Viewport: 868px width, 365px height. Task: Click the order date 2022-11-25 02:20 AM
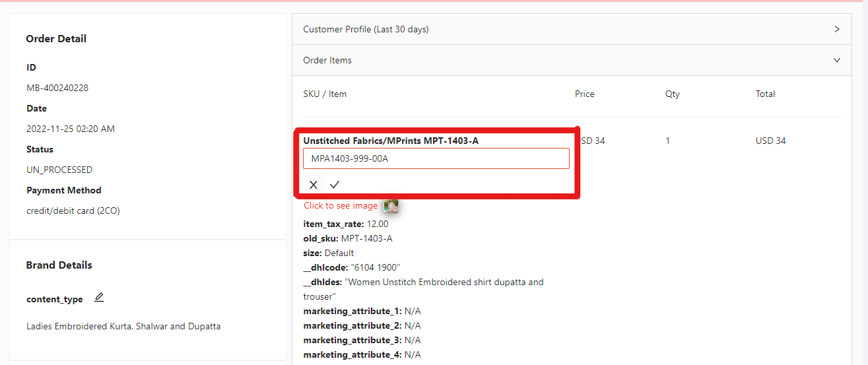point(71,129)
